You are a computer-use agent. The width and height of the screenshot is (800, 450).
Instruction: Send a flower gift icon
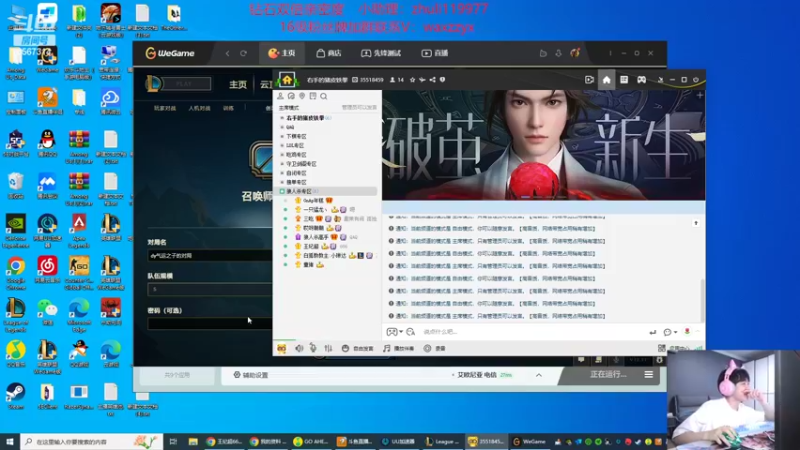687,332
